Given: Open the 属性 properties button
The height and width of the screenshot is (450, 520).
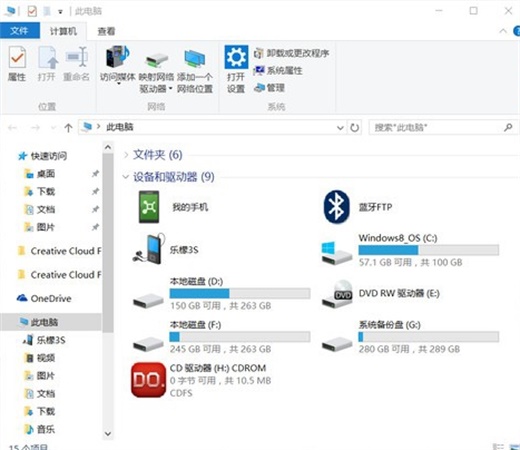Looking at the screenshot, I should (17, 64).
